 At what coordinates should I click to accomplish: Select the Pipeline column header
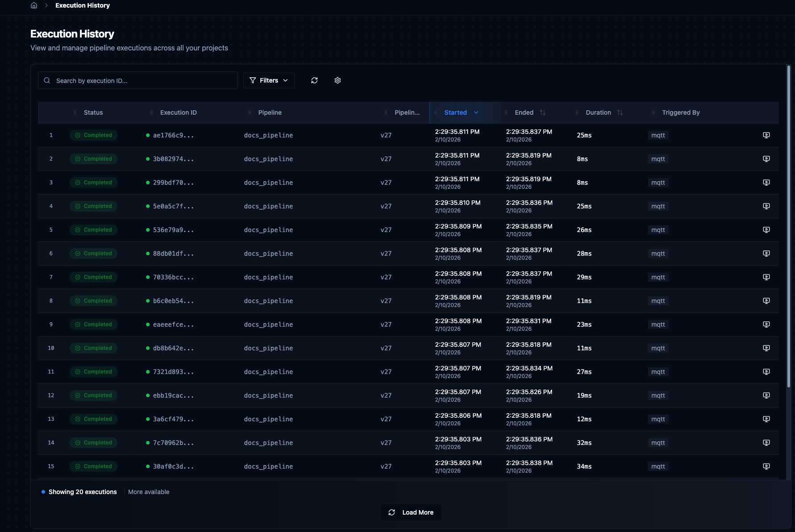point(270,112)
